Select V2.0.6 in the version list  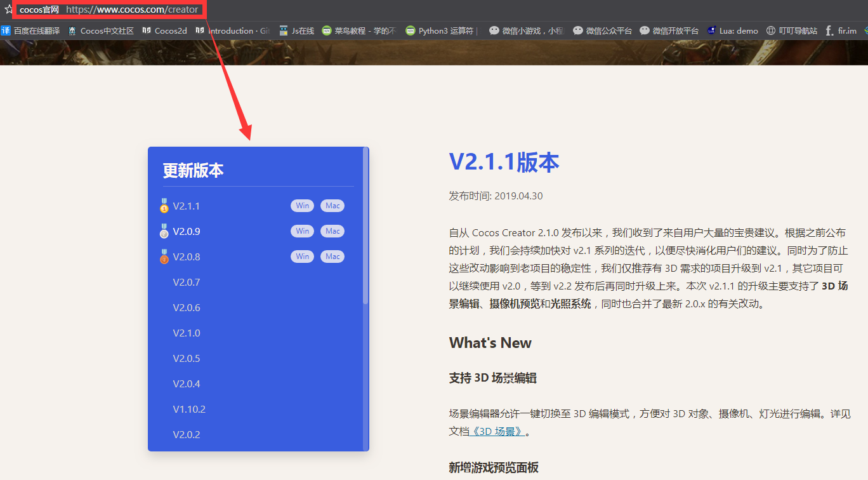click(187, 307)
